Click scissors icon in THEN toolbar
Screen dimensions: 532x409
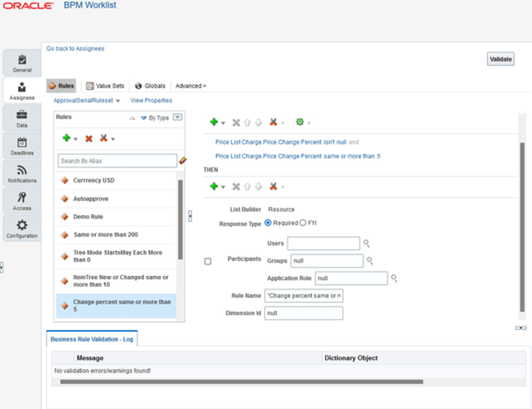(273, 186)
